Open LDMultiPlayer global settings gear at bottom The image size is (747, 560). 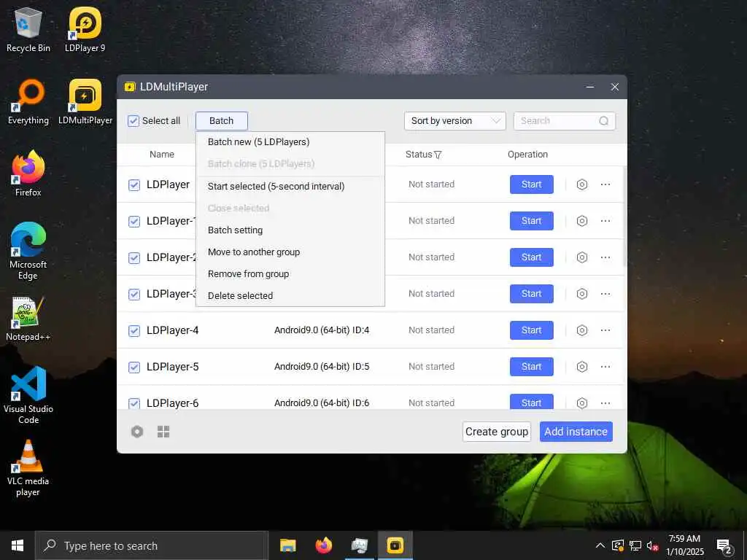pos(137,432)
